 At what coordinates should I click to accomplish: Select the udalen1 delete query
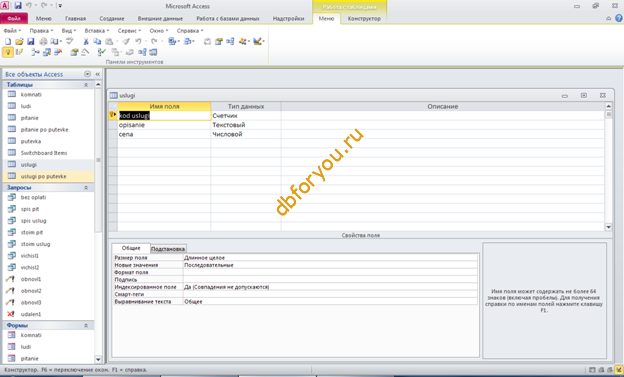(x=31, y=314)
